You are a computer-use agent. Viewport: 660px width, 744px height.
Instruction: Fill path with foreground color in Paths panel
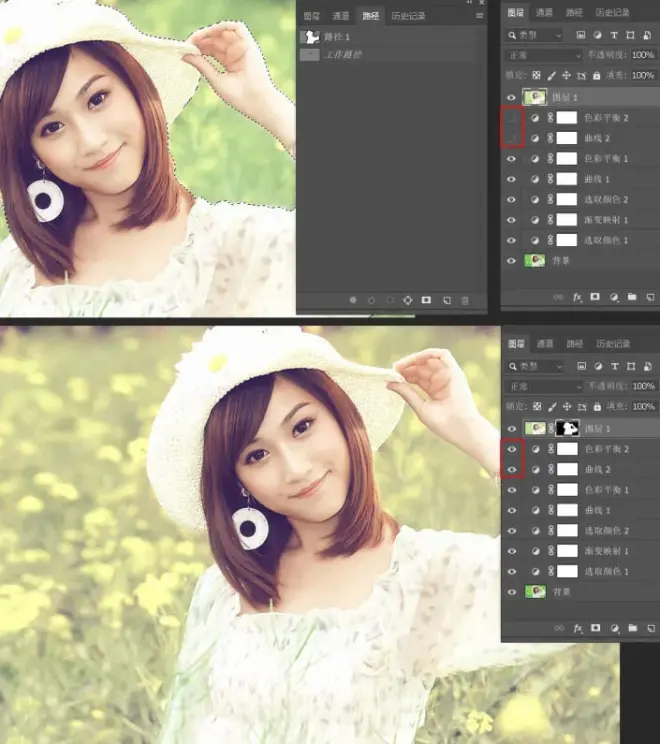[353, 300]
